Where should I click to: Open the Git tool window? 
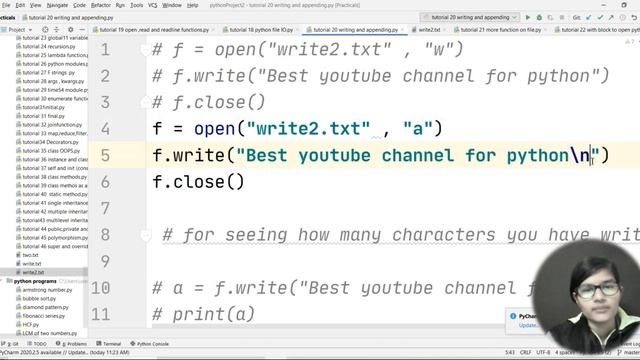click(10, 344)
